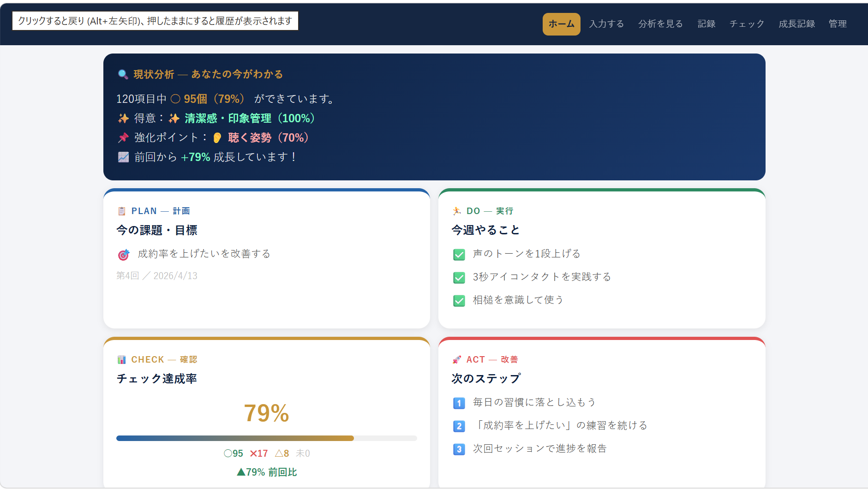868x489 pixels.
Task: Toggle checkbox for 相槌を意識して使う
Action: tap(459, 301)
